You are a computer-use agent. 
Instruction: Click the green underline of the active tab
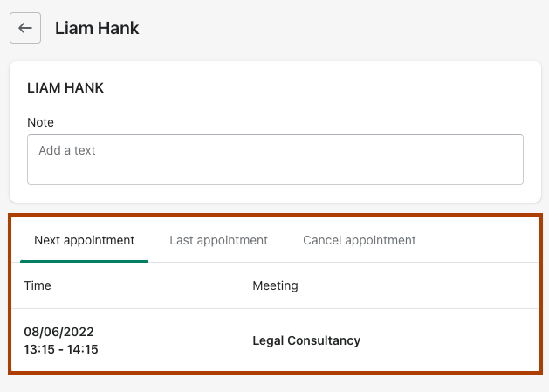pyautogui.click(x=84, y=261)
